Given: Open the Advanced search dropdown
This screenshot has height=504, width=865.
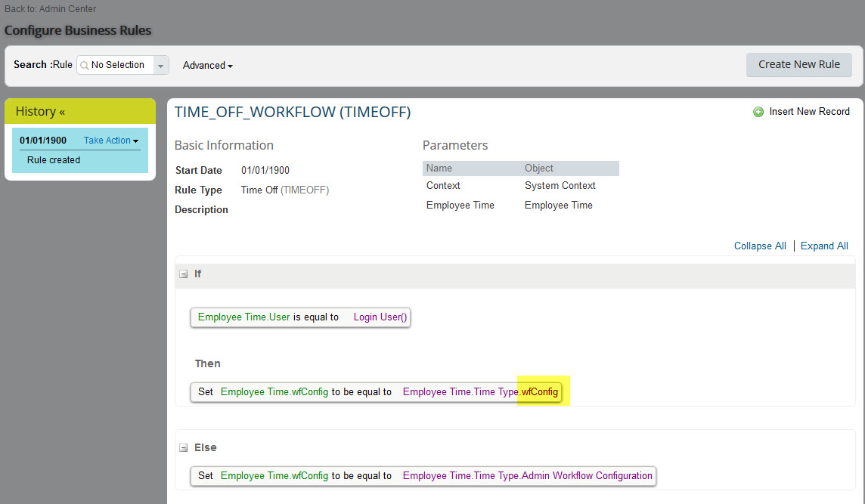Looking at the screenshot, I should pos(207,65).
